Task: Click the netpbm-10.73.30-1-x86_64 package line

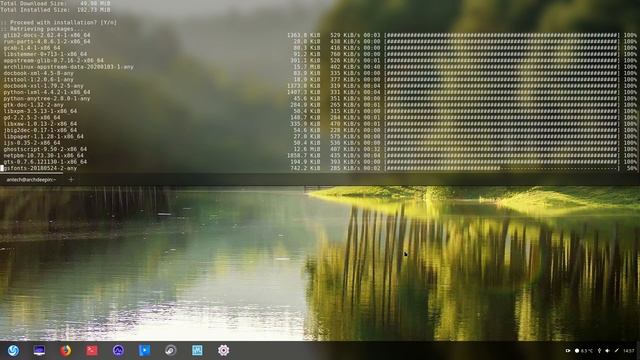Action: tap(44, 156)
